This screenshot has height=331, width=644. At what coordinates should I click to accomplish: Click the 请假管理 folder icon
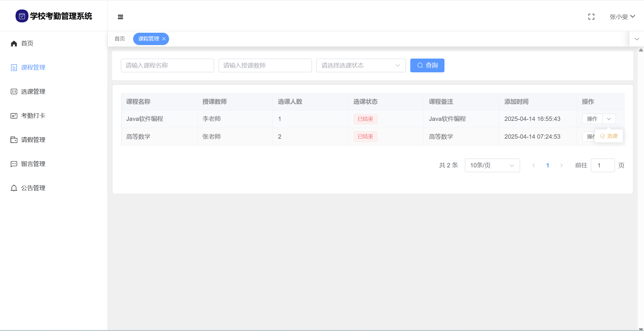click(14, 140)
